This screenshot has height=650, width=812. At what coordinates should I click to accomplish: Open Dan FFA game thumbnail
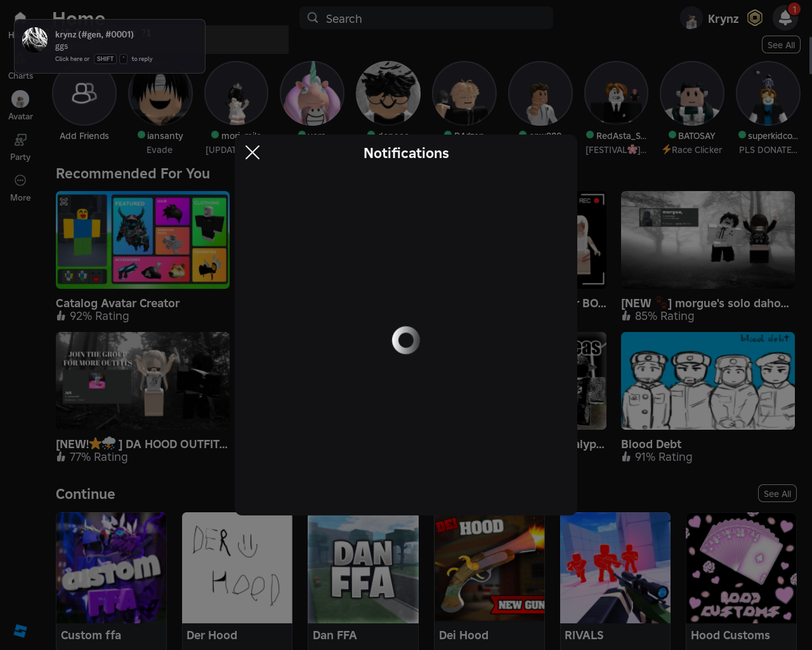[363, 568]
